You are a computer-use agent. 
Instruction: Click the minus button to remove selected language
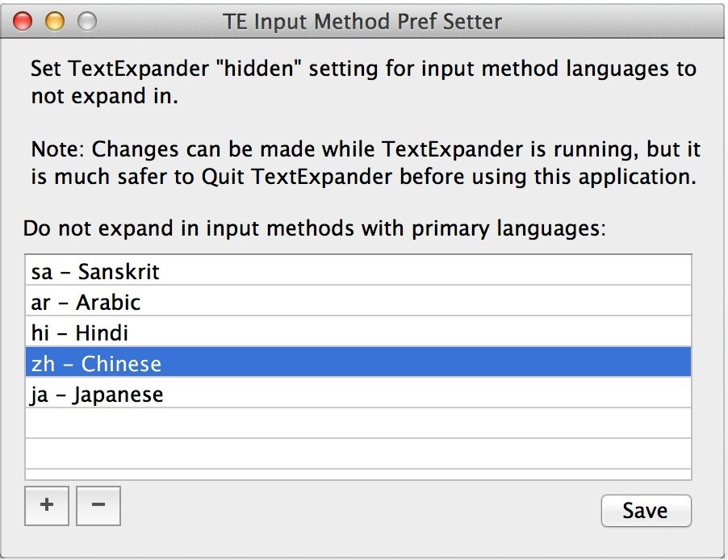98,506
